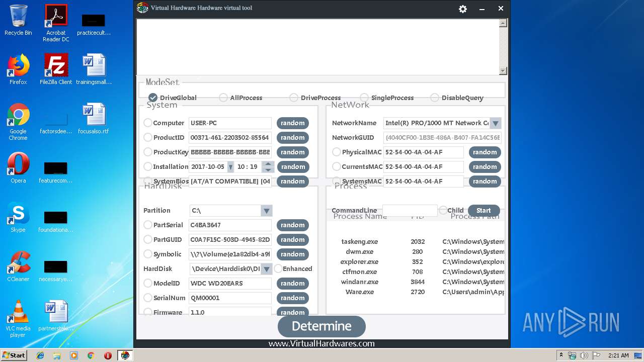Open Chrome icon in taskbar
Viewport: 644px width, 362px height.
(x=91, y=355)
